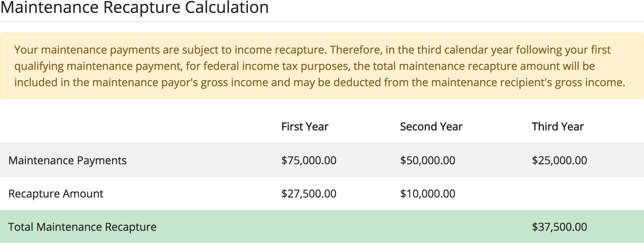Click the Recapture Amount row label
This screenshot has width=644, height=243.
pos(56,193)
